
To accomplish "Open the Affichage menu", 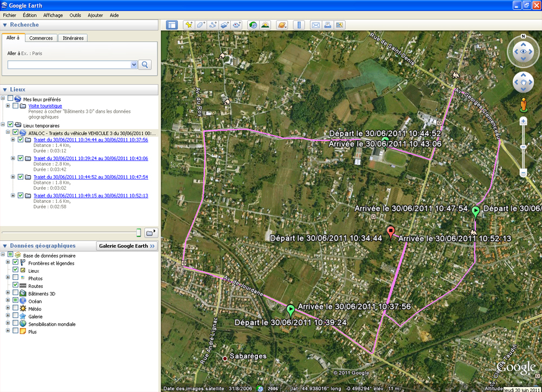I will tap(53, 15).
